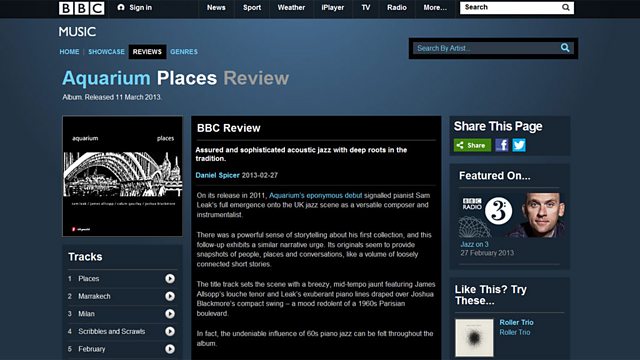Share the page on Facebook
The height and width of the screenshot is (360, 640).
click(502, 145)
